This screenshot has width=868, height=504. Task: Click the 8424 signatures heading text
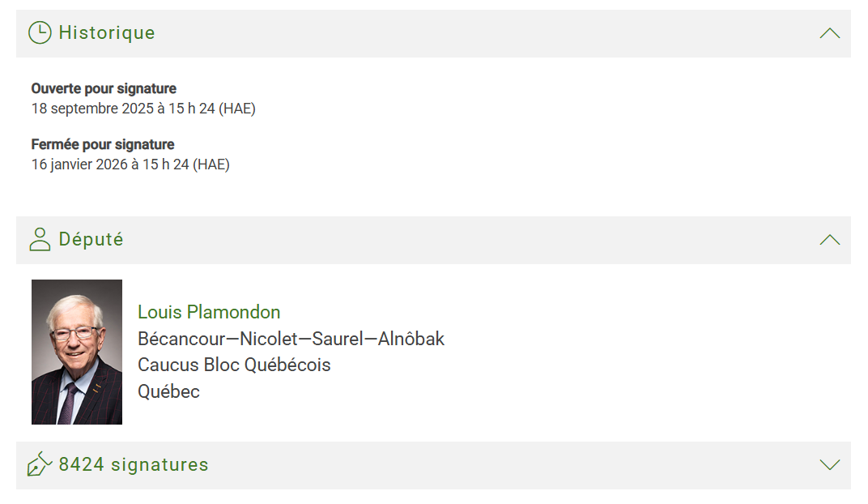point(134,464)
